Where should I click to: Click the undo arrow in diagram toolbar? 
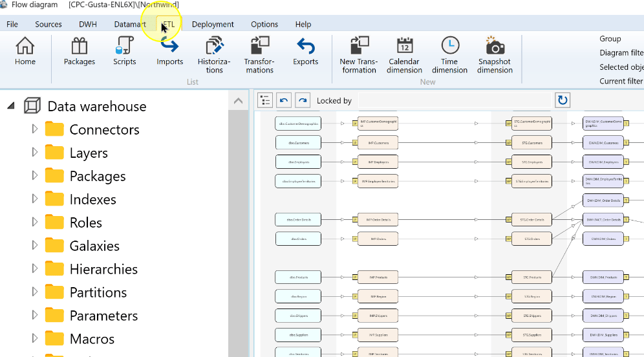click(284, 100)
